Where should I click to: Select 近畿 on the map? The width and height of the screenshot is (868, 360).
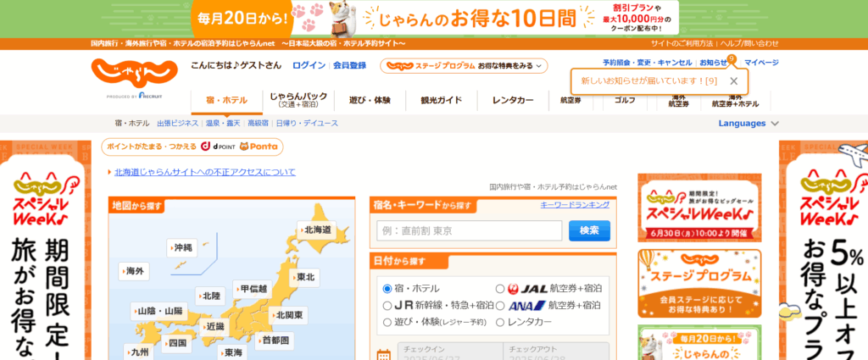(214, 327)
